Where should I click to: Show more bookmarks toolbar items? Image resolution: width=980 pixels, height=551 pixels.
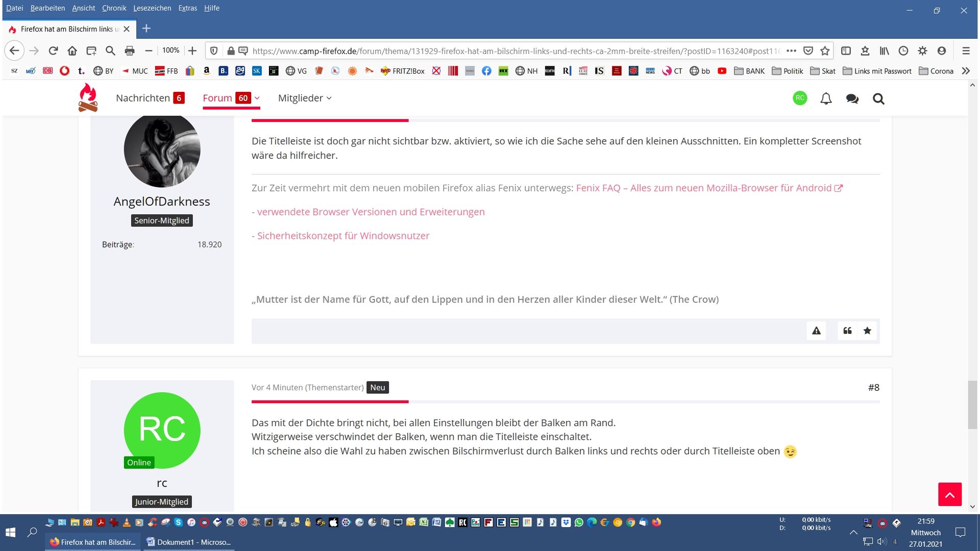(966, 71)
